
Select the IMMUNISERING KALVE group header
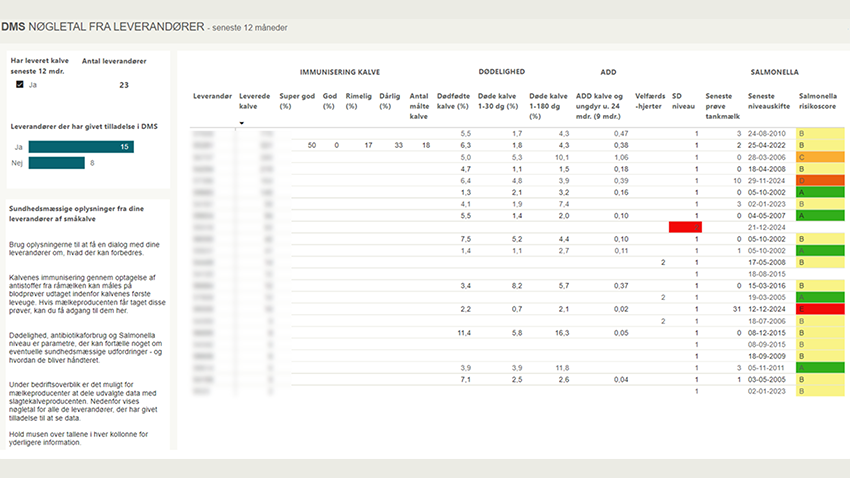pyautogui.click(x=340, y=72)
